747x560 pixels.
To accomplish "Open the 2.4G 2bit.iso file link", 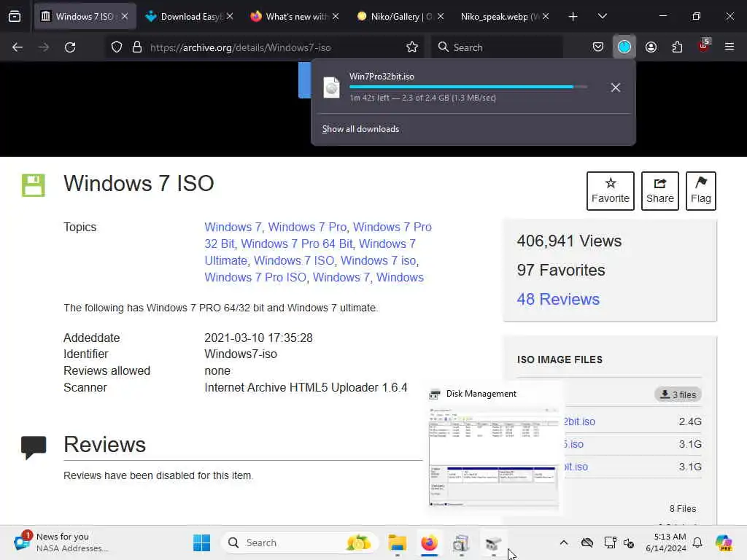I will pos(579,421).
